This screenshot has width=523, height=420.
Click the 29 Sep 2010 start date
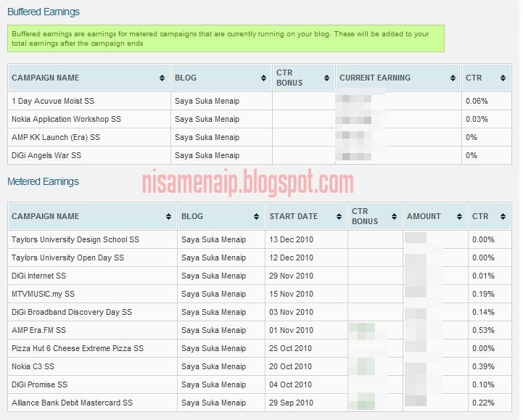tap(291, 403)
